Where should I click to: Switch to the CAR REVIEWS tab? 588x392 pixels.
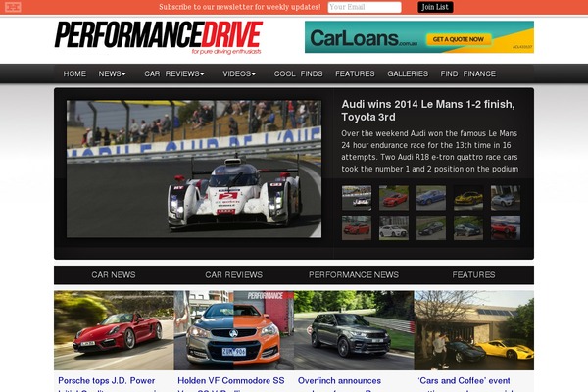tap(233, 275)
